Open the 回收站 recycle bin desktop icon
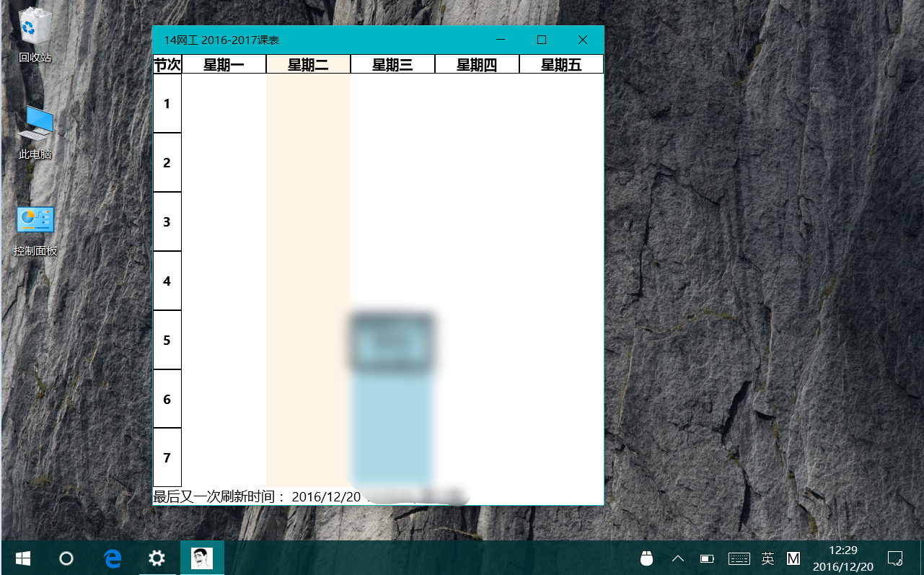The height and width of the screenshot is (575, 924). (x=35, y=35)
